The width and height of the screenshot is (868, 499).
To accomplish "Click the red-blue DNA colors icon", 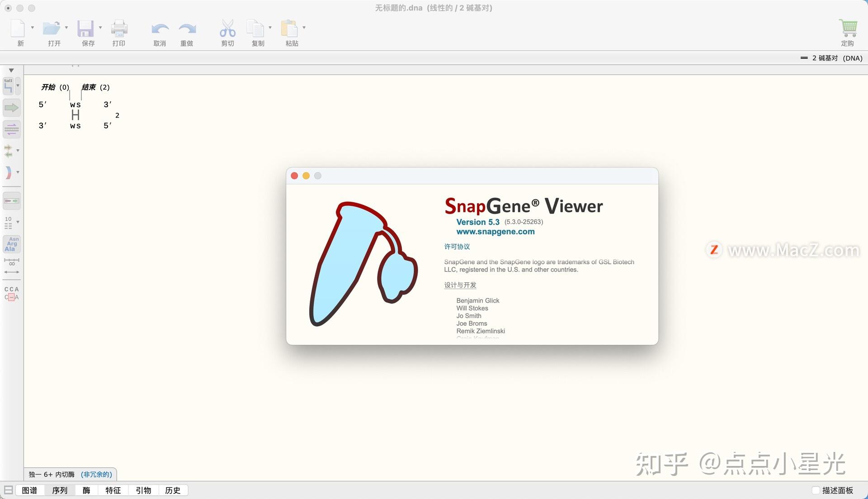I will [8, 172].
